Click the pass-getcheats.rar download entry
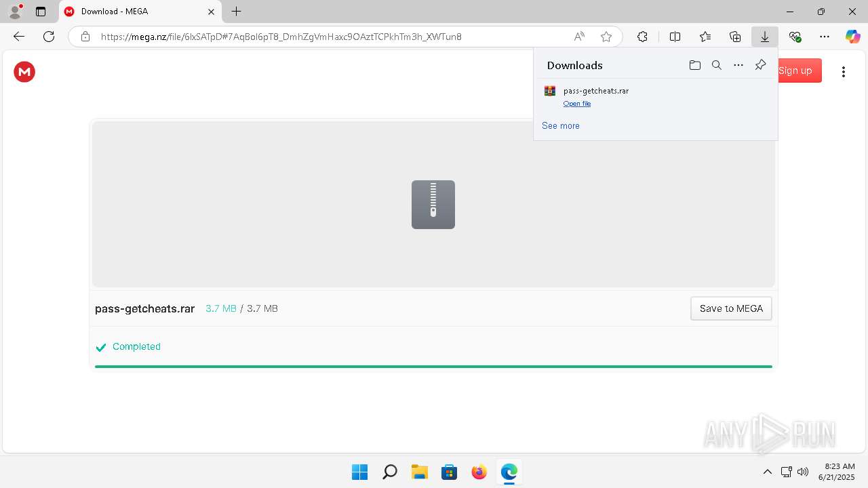868x488 pixels. tap(655, 96)
